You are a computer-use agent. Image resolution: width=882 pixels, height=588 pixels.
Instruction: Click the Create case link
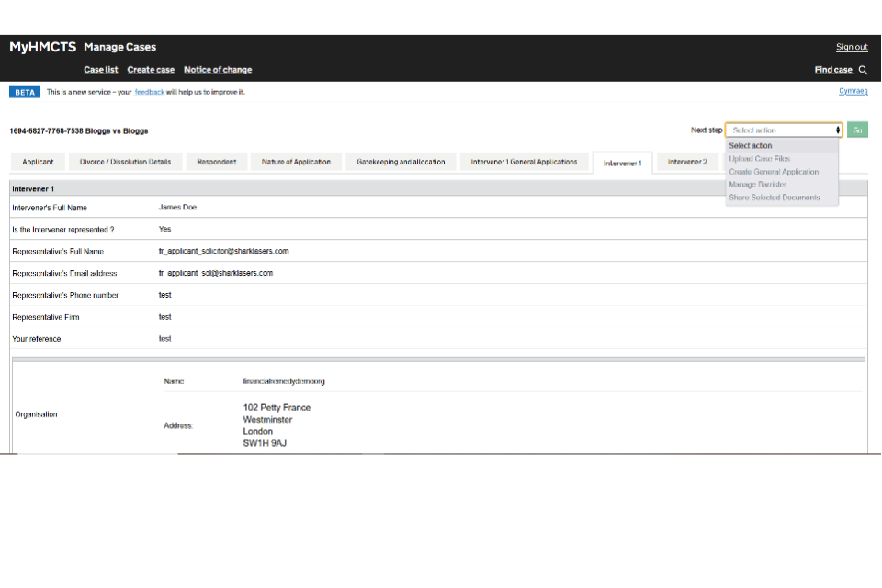[151, 70]
